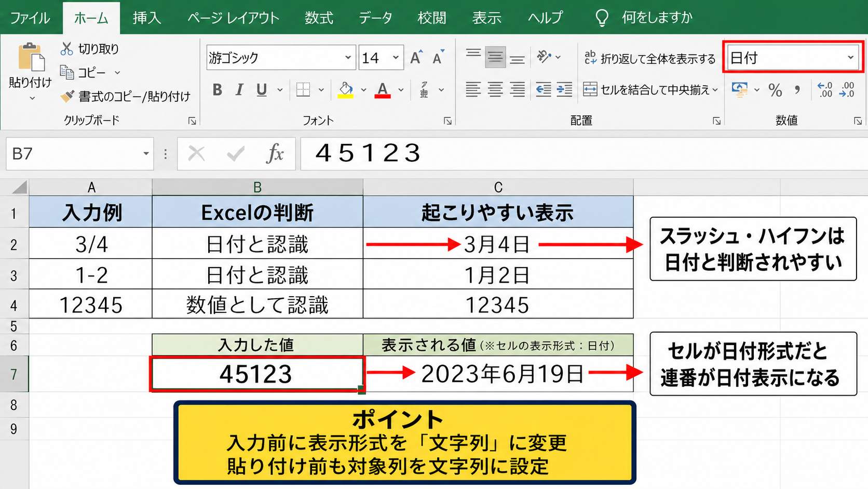
Task: Click the Increase Indent icon
Action: (564, 89)
